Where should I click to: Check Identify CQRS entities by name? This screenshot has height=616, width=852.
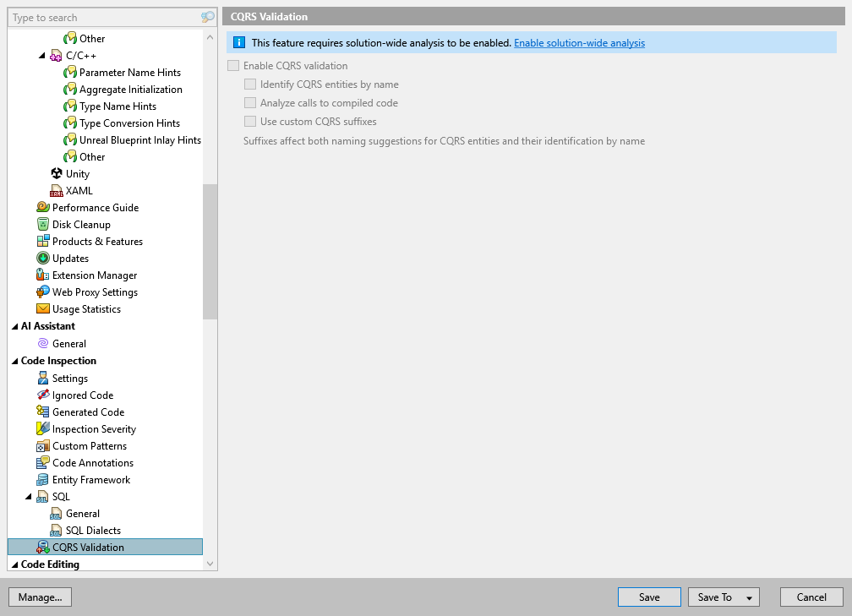point(250,84)
